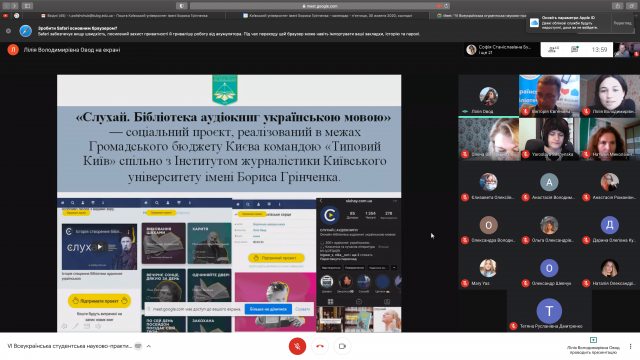This screenshot has height=360, width=640.
Task: Select Тетяна Русланівна participant tile
Action: [549, 312]
